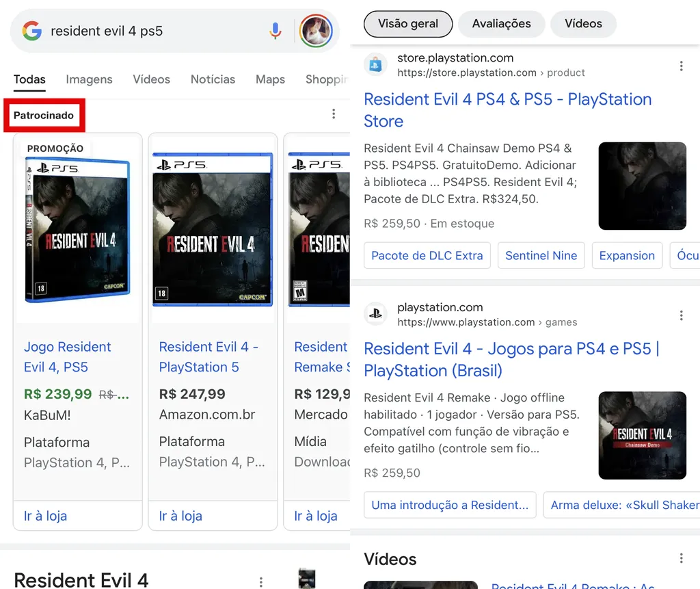Select the Vídeos chip at top
Screen dimensions: 700x589
[x=583, y=24]
